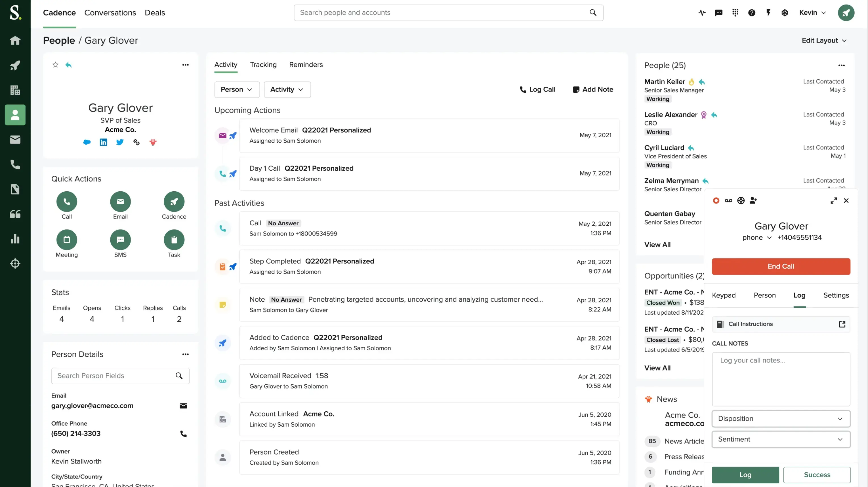Open Gary Glover's Twitter icon
This screenshot has height=487, width=868.
(120, 142)
